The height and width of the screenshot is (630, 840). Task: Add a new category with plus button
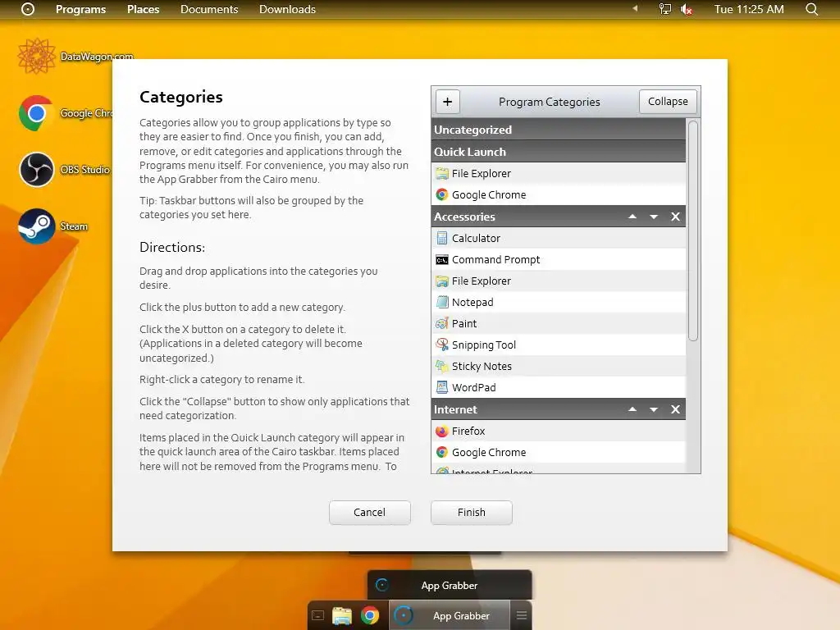(x=447, y=101)
